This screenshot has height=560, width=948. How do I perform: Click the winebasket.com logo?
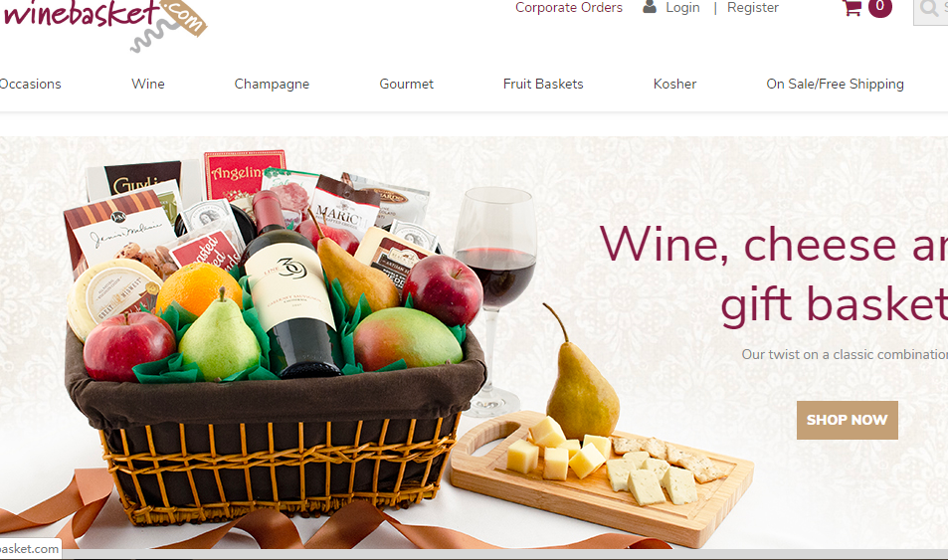click(x=104, y=24)
